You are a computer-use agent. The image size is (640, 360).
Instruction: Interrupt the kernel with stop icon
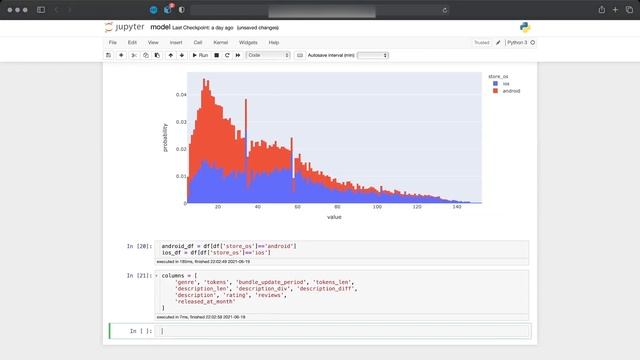(217, 55)
